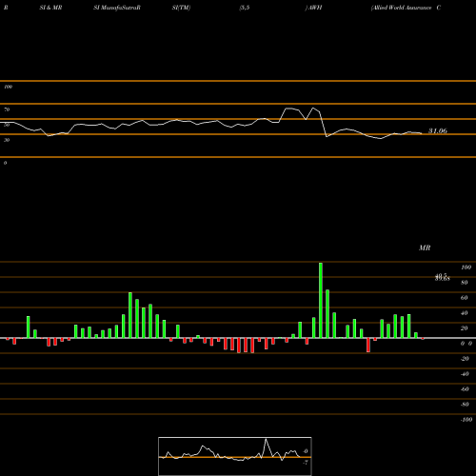This screenshot has width=476, height=476.
Task: Click MR axis label -80
Action: 465,405
